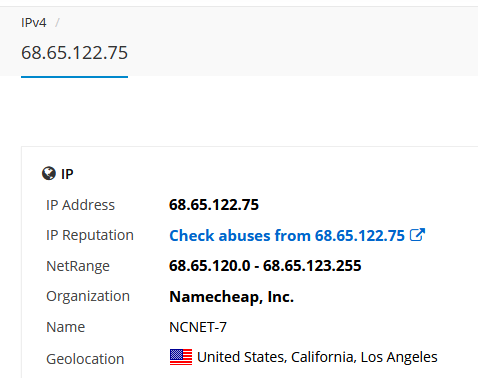This screenshot has width=478, height=378.
Task: Click the globe icon beside IP heading
Action: coord(49,173)
